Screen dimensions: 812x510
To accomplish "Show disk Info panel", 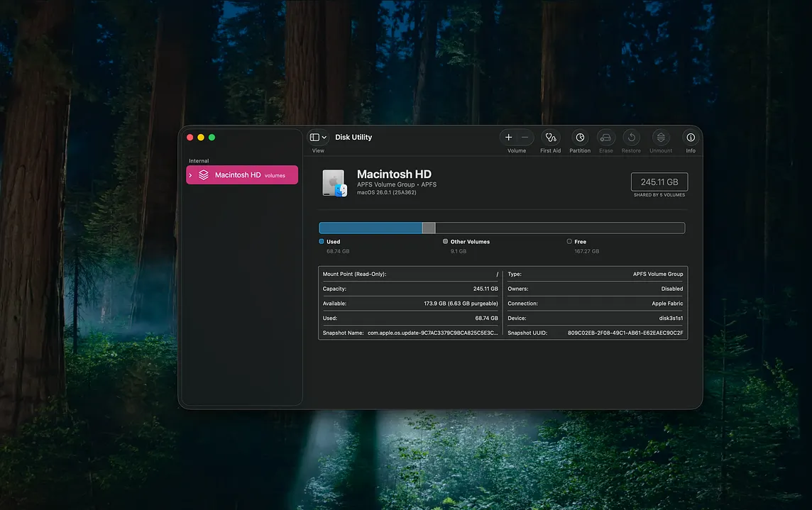I will point(691,137).
